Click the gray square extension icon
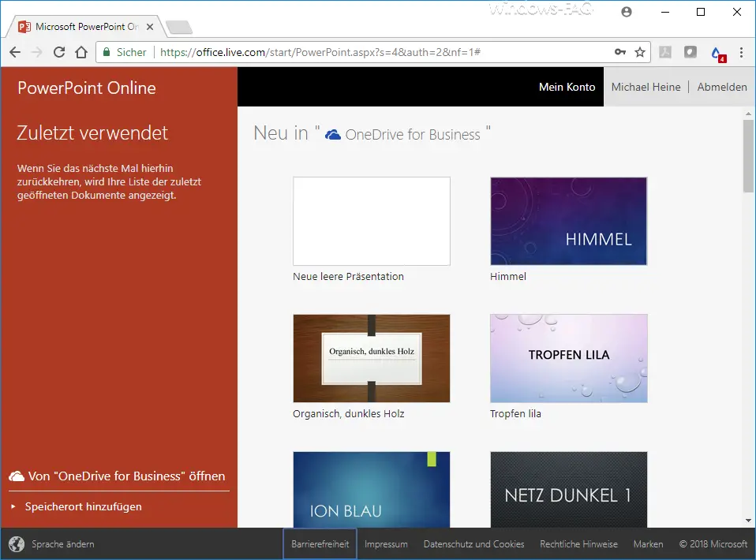The width and height of the screenshot is (756, 560). (x=691, y=52)
